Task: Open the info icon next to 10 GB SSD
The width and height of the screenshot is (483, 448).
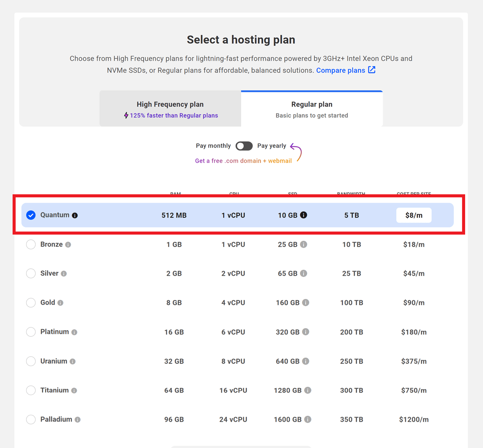Action: click(x=304, y=215)
